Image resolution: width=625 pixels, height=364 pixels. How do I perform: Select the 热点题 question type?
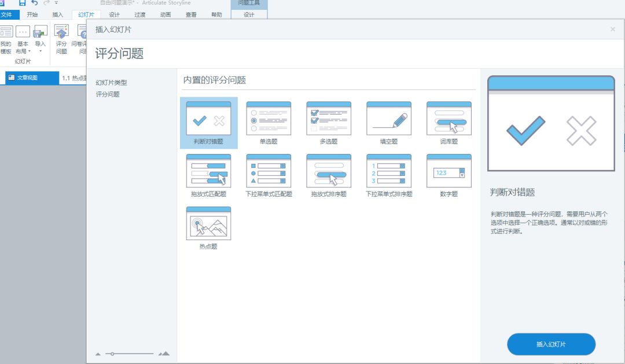(208, 228)
